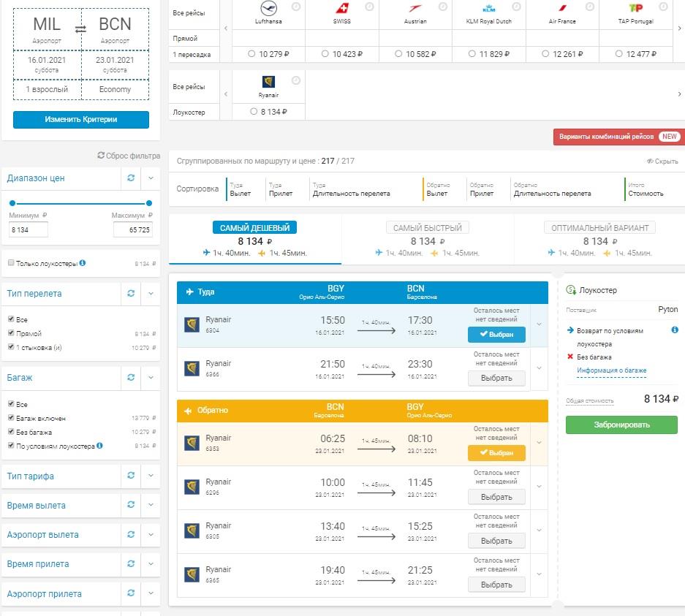Image resolution: width=685 pixels, height=616 pixels.
Task: Reset departure airport filter refresh icon
Action: pyautogui.click(x=131, y=534)
